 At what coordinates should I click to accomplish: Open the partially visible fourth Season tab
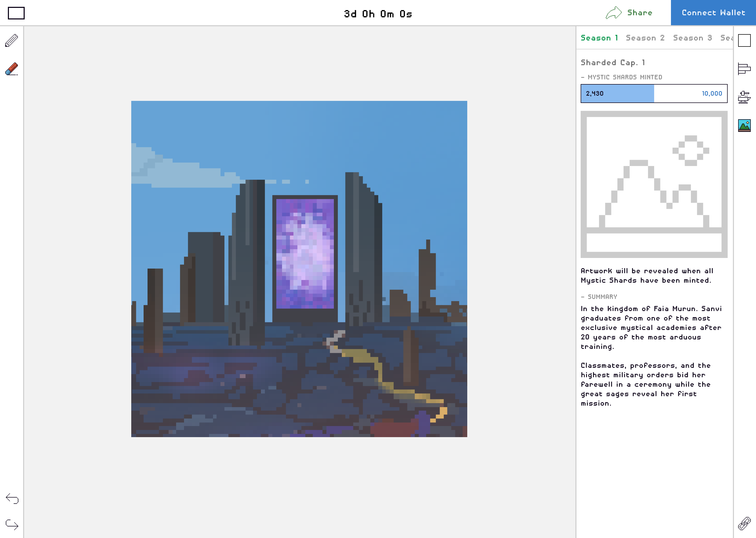[x=727, y=38]
